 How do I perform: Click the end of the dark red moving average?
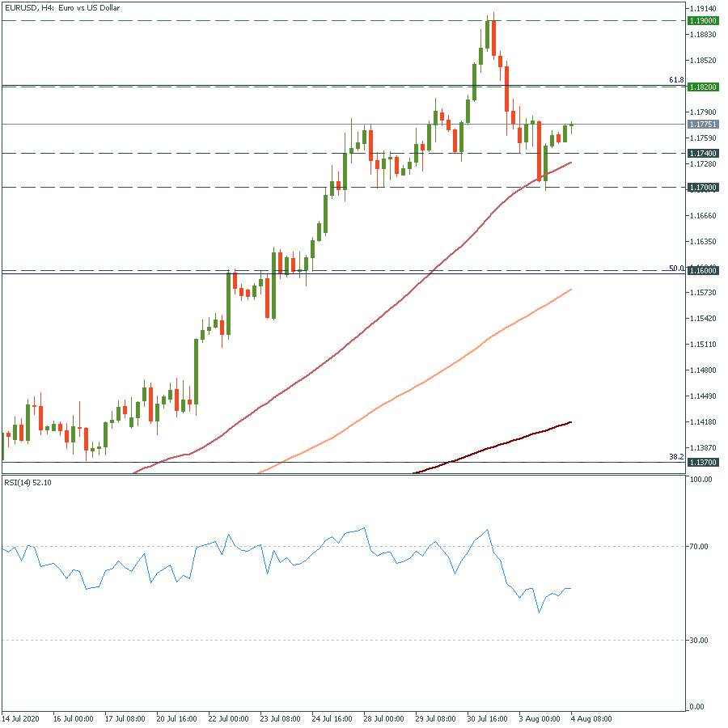572,421
